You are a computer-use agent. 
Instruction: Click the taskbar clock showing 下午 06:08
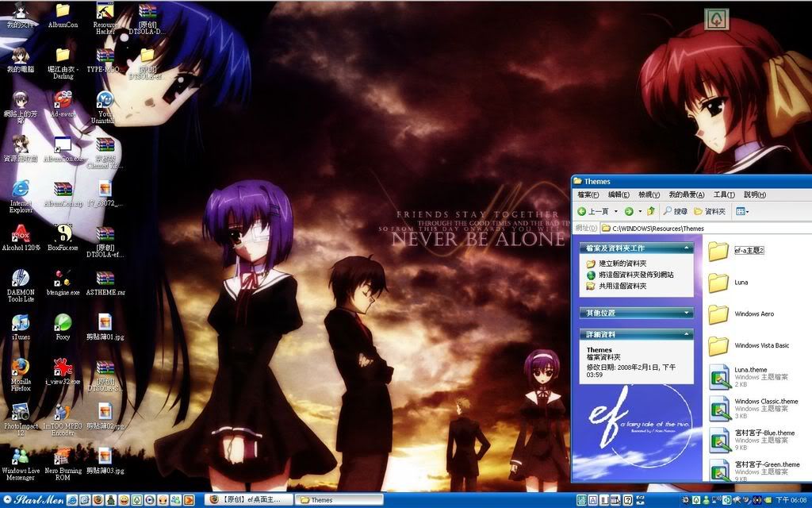791,500
